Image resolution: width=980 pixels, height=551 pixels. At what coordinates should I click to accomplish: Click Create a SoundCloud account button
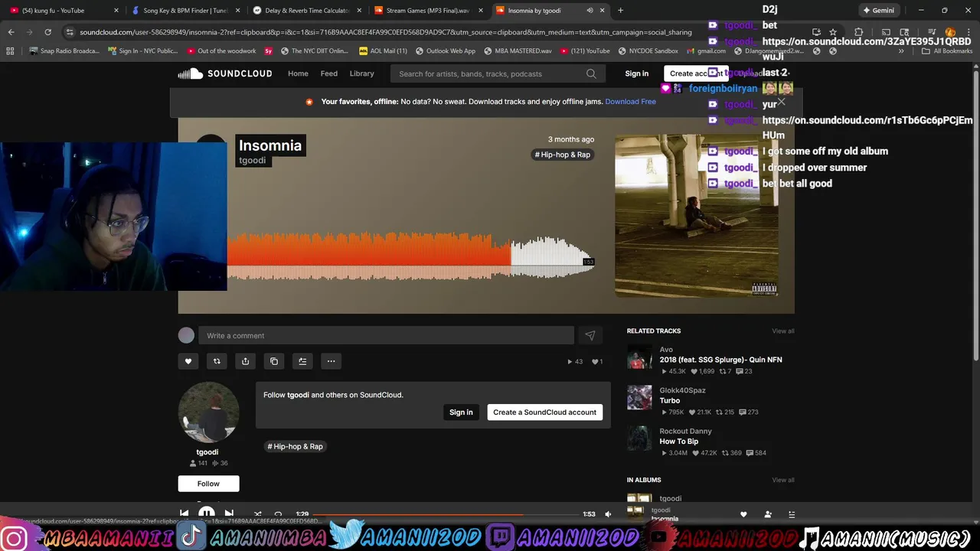544,412
